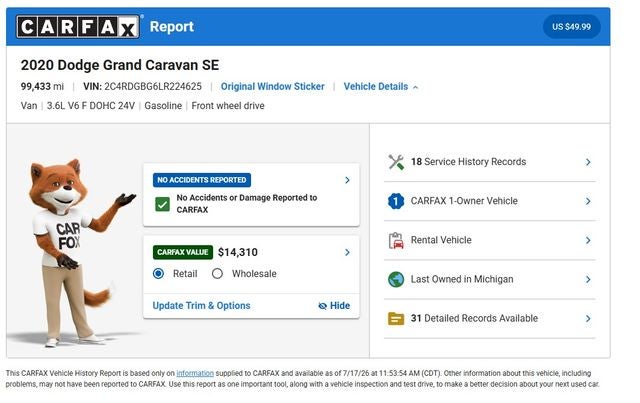Click the 2020 Dodge Grand Caravan SE title
The image size is (640, 403).
pyautogui.click(x=120, y=65)
